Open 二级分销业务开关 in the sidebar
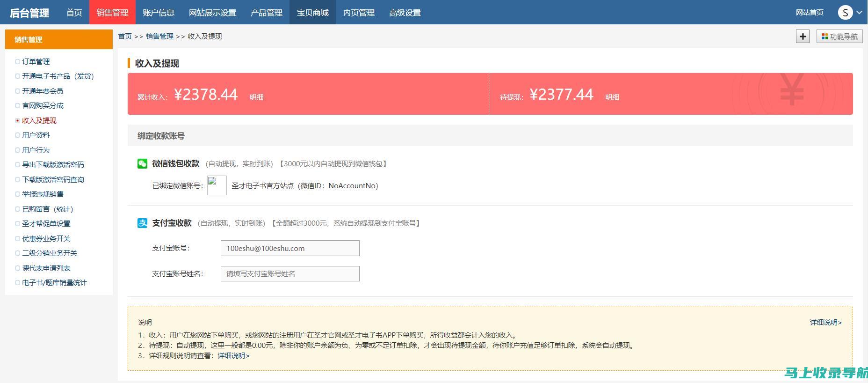Screen dimensions: 868x383 click(x=49, y=253)
